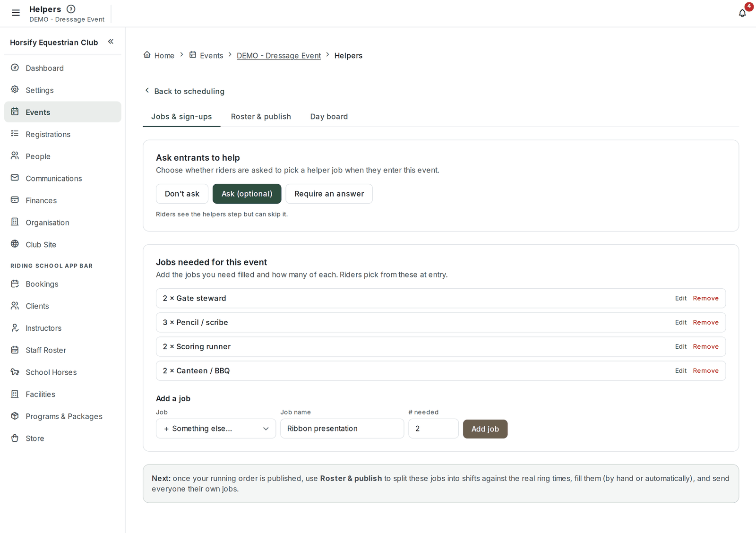
Task: Click the Organisation building icon
Action: pyautogui.click(x=15, y=222)
